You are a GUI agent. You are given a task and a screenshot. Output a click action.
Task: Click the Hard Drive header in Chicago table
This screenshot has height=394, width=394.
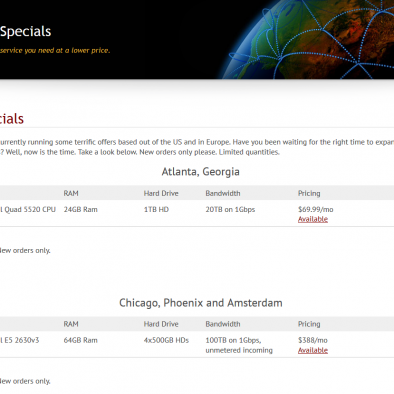coord(161,324)
